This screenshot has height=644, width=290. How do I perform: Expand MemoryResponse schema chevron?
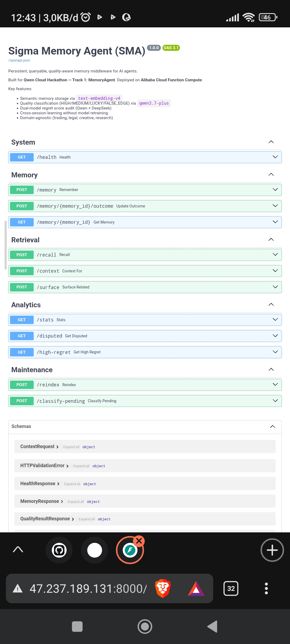click(62, 502)
